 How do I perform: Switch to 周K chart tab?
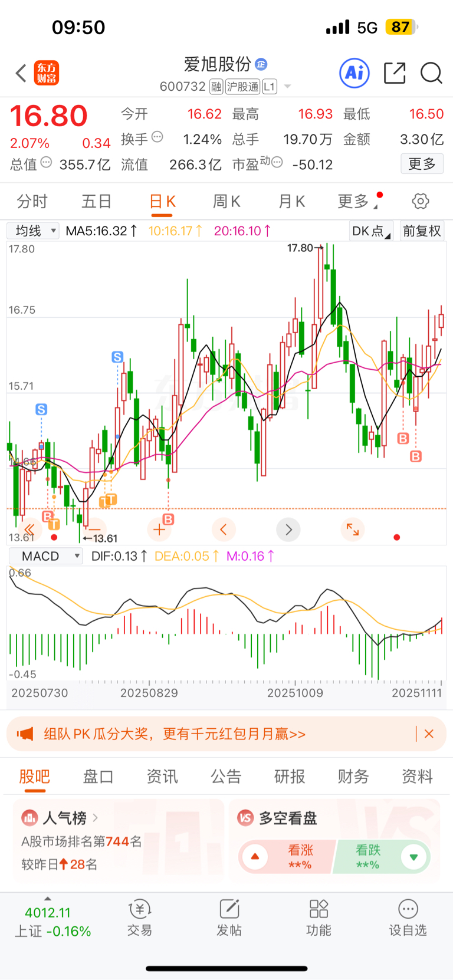pyautogui.click(x=226, y=202)
